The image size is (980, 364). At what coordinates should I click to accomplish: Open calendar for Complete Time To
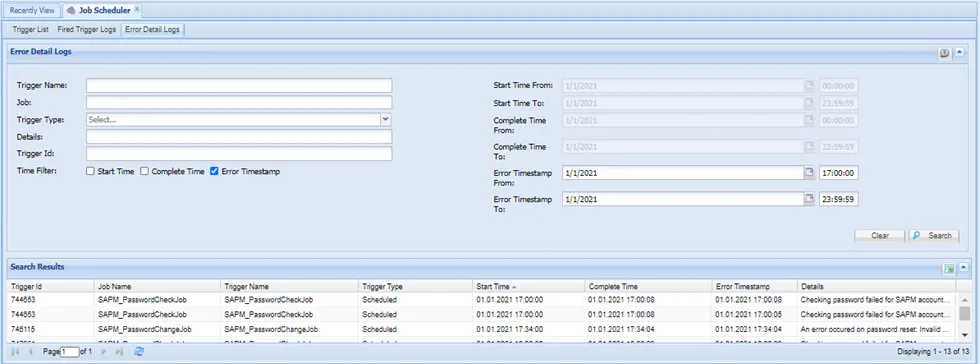[809, 146]
